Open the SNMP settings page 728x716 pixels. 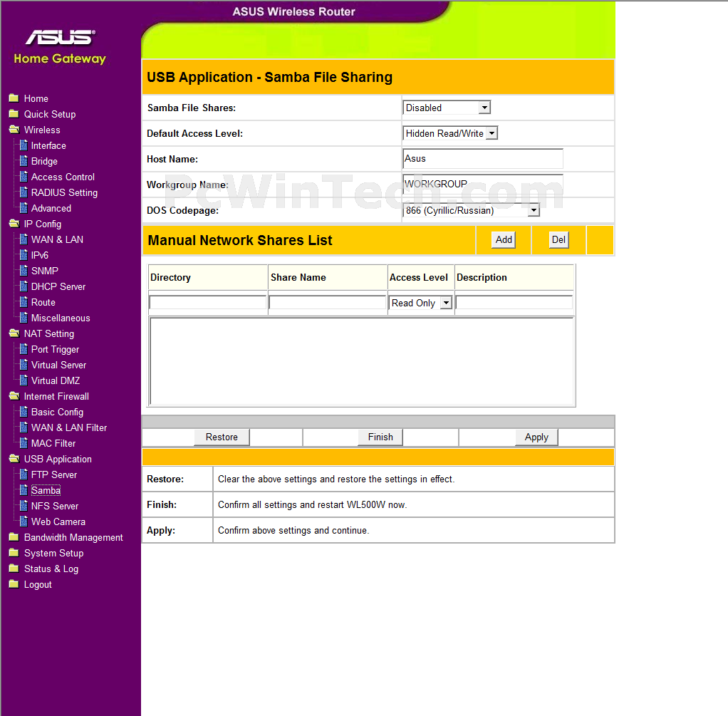coord(45,271)
